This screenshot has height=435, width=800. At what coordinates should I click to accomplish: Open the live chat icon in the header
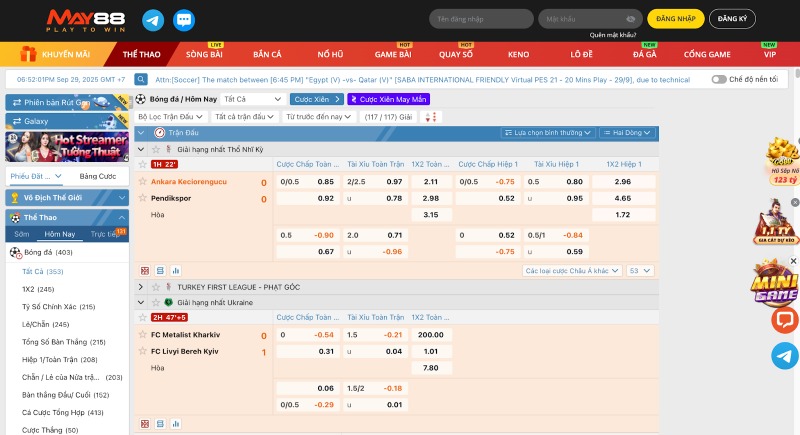point(184,19)
